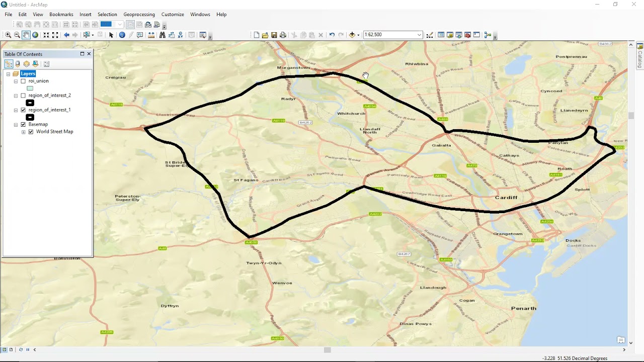
Task: Uncheck the Basemap layer checkbox
Action: (23, 125)
